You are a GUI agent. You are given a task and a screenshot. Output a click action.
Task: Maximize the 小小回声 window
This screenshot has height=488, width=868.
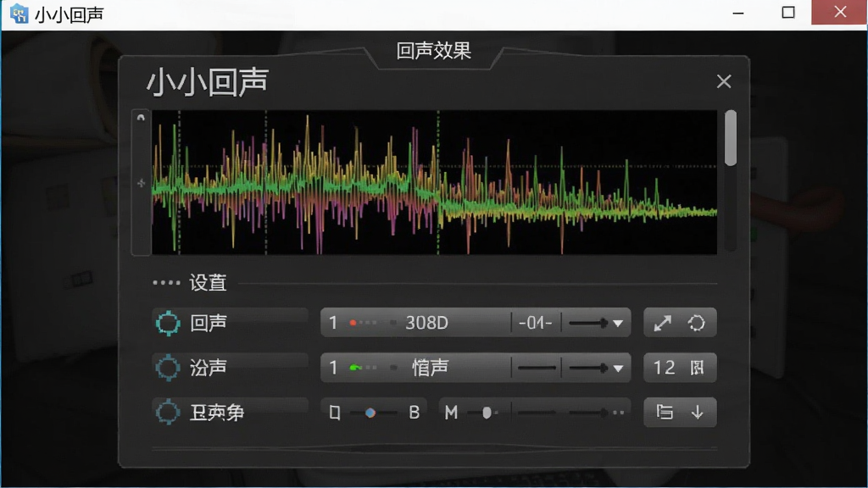tap(788, 13)
